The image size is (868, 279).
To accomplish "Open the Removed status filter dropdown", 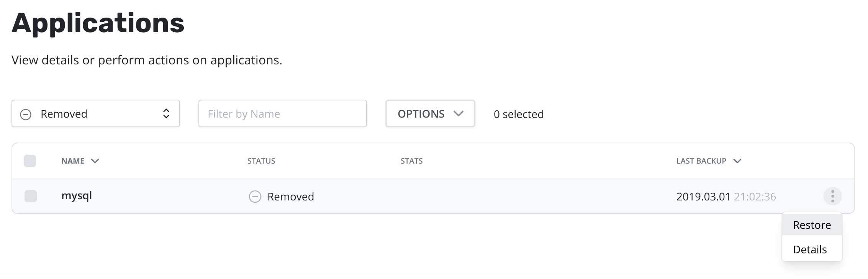I will [96, 113].
